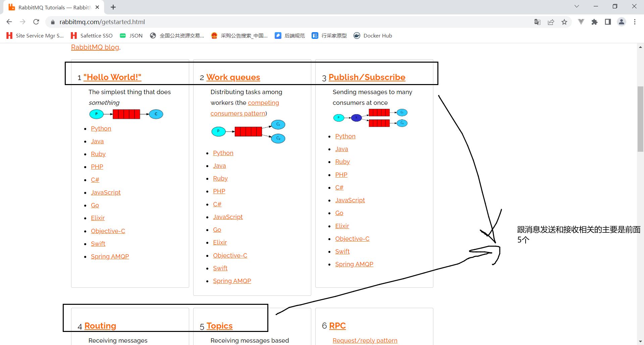Open the Google Translate icon in address bar

537,22
